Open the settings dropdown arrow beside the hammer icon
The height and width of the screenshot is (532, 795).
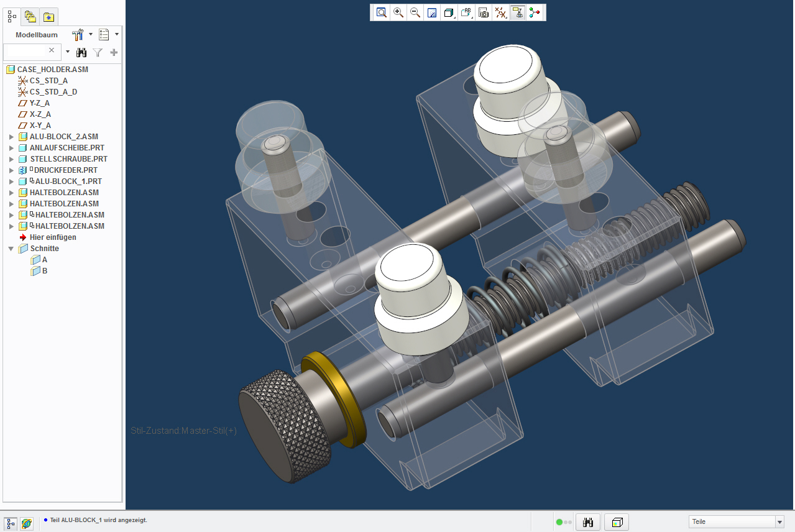91,35
